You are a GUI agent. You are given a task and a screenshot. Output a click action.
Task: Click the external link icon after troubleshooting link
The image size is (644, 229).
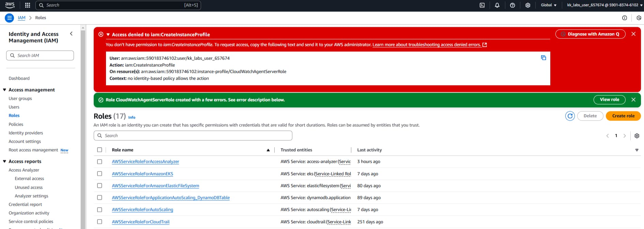(485, 45)
